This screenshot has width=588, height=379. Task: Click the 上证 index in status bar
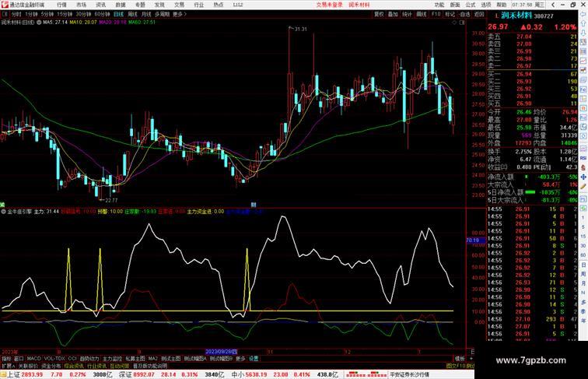tap(13, 374)
